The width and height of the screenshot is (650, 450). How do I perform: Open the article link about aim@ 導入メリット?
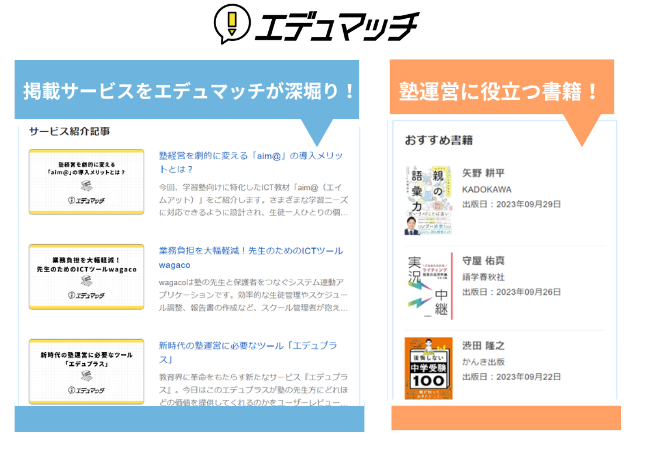251,162
